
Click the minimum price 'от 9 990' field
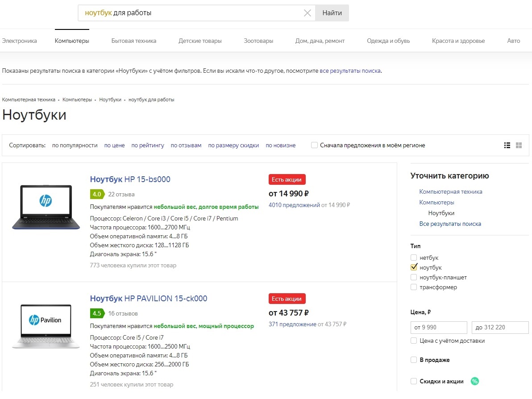(x=439, y=328)
